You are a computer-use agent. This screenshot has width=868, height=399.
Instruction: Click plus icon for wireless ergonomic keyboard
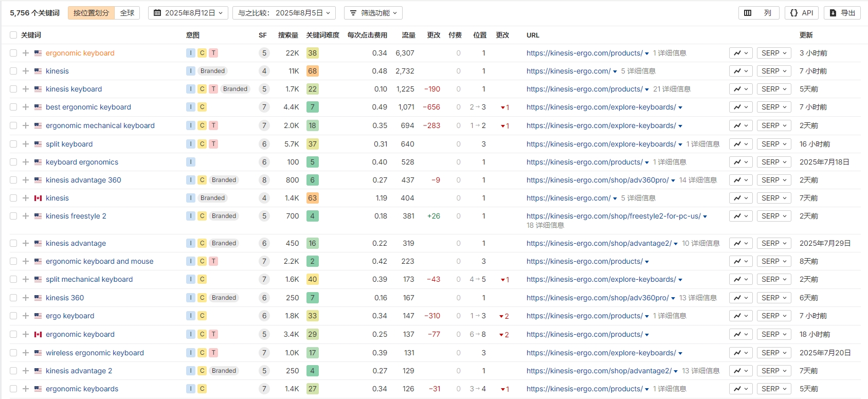(x=26, y=353)
